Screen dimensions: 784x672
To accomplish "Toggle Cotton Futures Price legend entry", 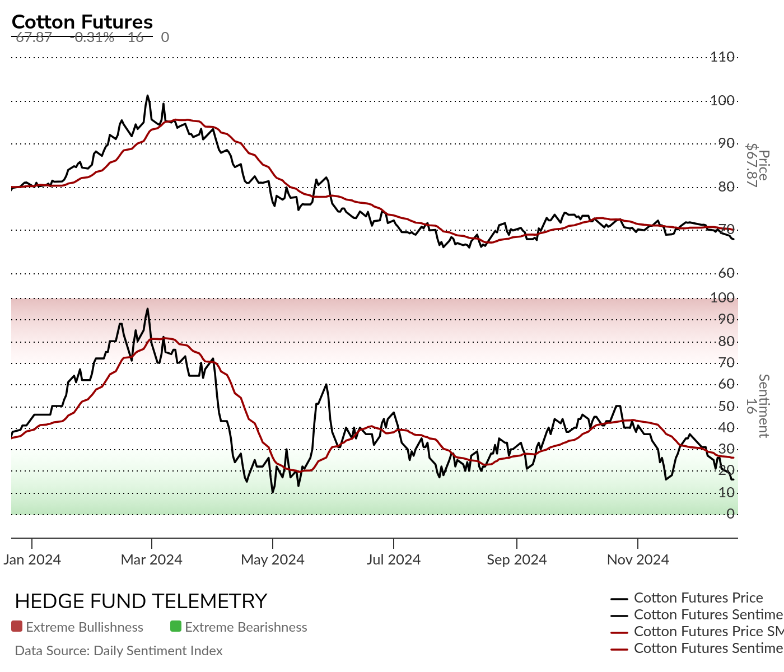I will (687, 598).
